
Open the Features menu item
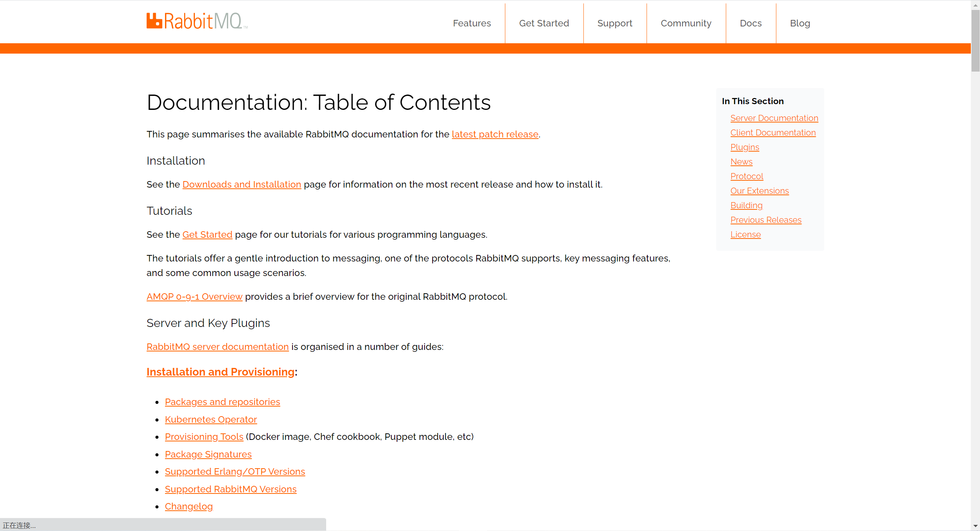[x=472, y=23]
